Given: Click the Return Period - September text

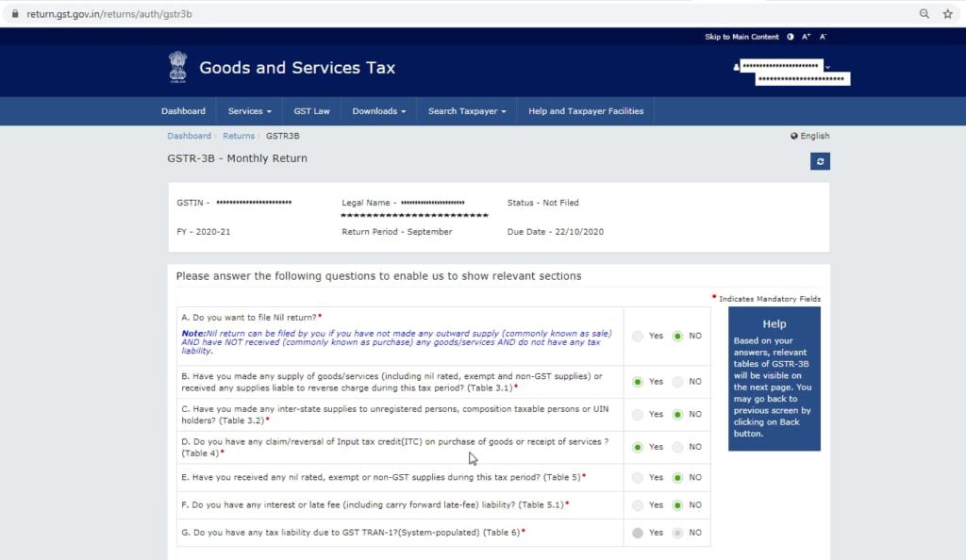Looking at the screenshot, I should [x=397, y=232].
